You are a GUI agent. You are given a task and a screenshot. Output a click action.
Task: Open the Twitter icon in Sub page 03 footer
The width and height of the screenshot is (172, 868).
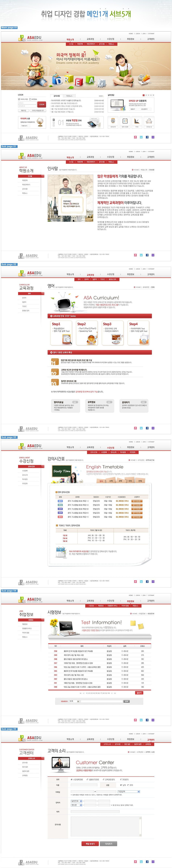click(141, 581)
